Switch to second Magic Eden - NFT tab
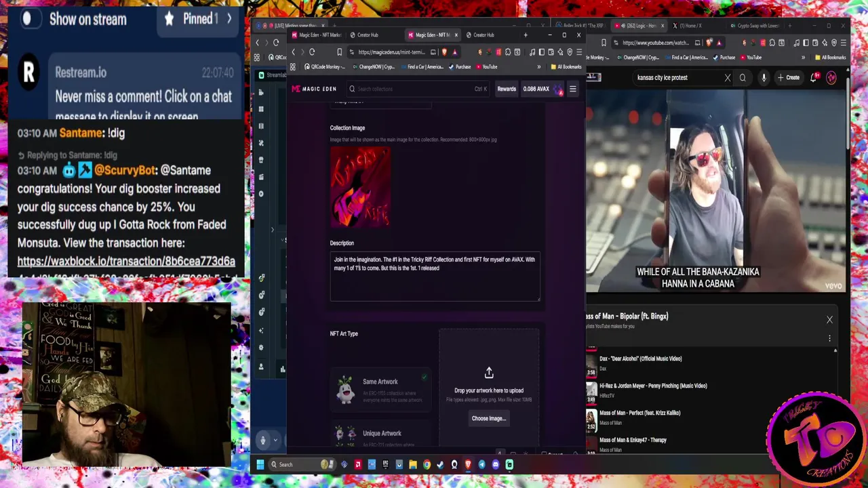 pyautogui.click(x=431, y=35)
